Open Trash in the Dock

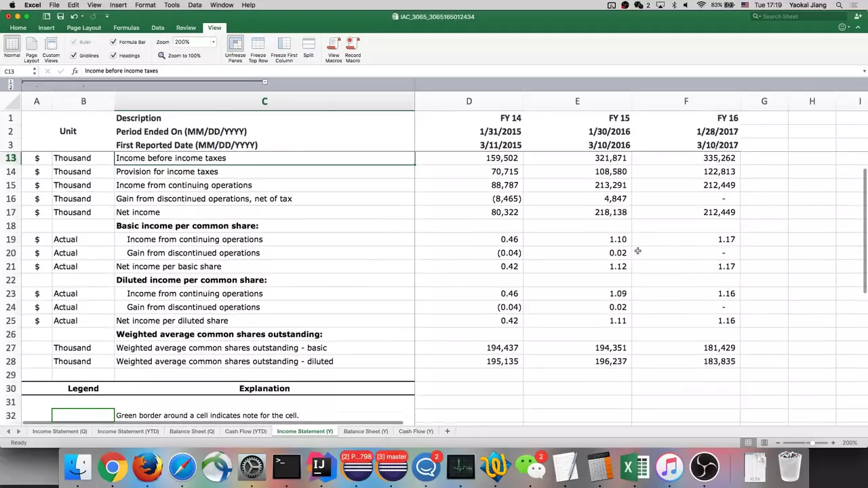(789, 467)
